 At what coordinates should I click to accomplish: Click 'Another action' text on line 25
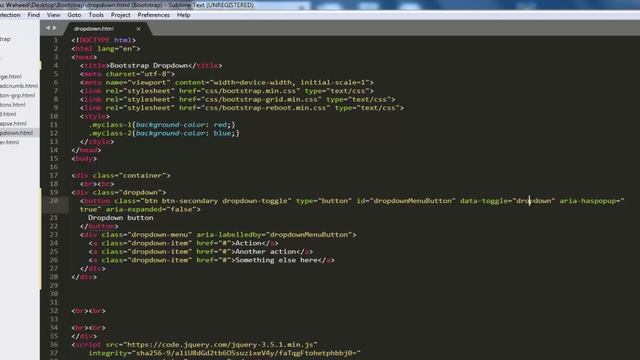(x=266, y=252)
